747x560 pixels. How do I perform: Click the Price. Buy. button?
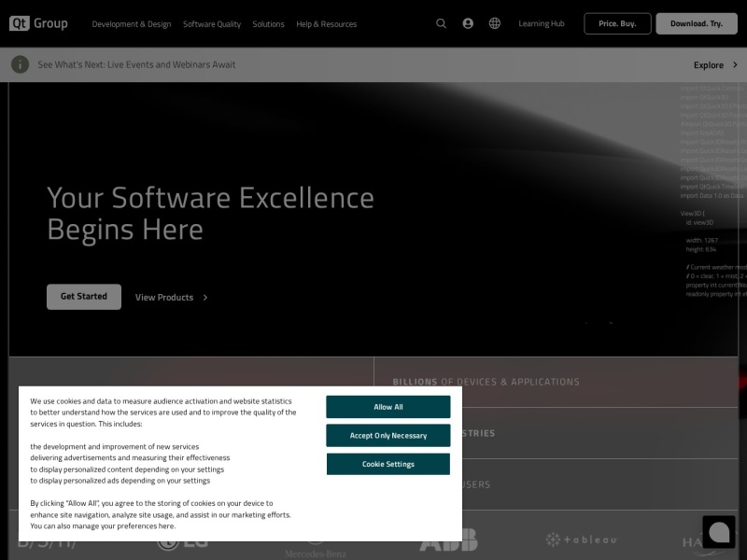(617, 23)
